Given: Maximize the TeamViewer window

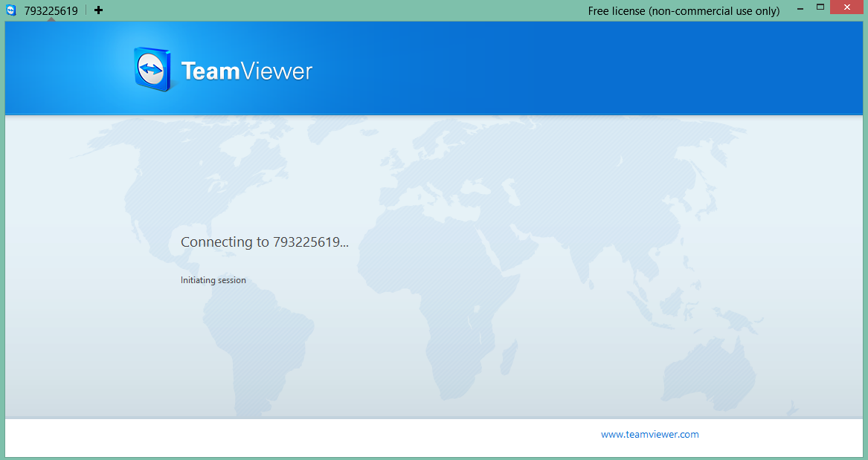Looking at the screenshot, I should (820, 7).
